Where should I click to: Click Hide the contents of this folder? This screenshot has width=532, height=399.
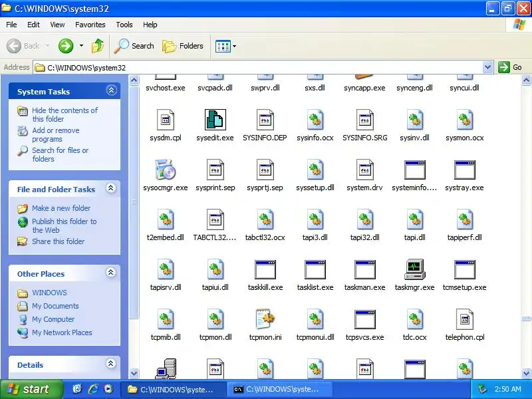tap(65, 114)
